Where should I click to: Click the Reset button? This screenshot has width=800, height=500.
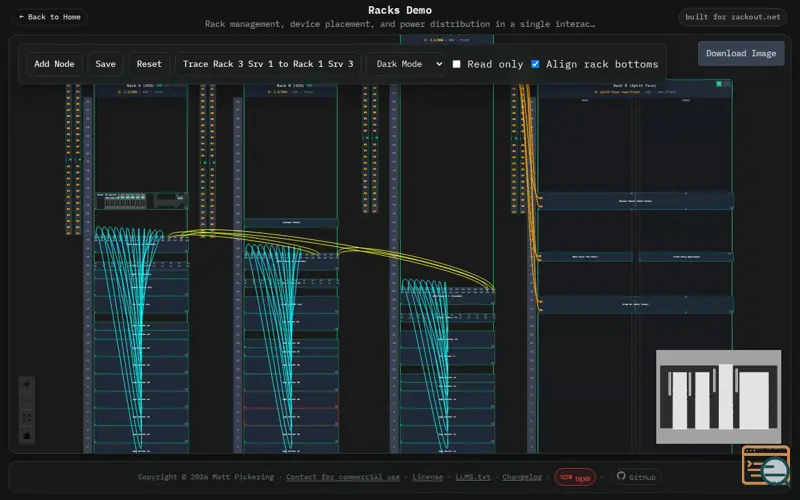coord(149,64)
